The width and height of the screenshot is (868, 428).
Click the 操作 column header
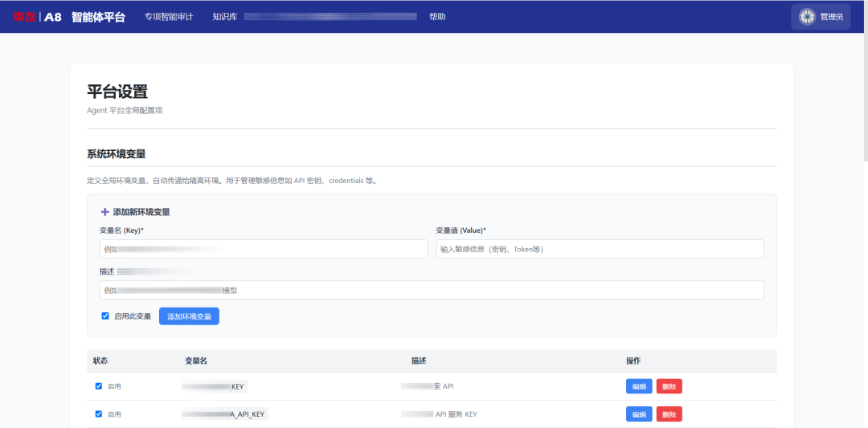tap(633, 361)
